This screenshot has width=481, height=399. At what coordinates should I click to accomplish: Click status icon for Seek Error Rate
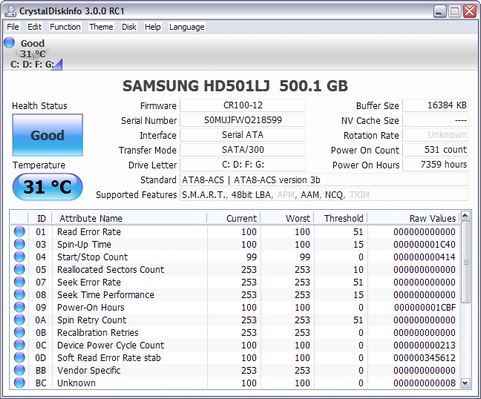point(19,282)
